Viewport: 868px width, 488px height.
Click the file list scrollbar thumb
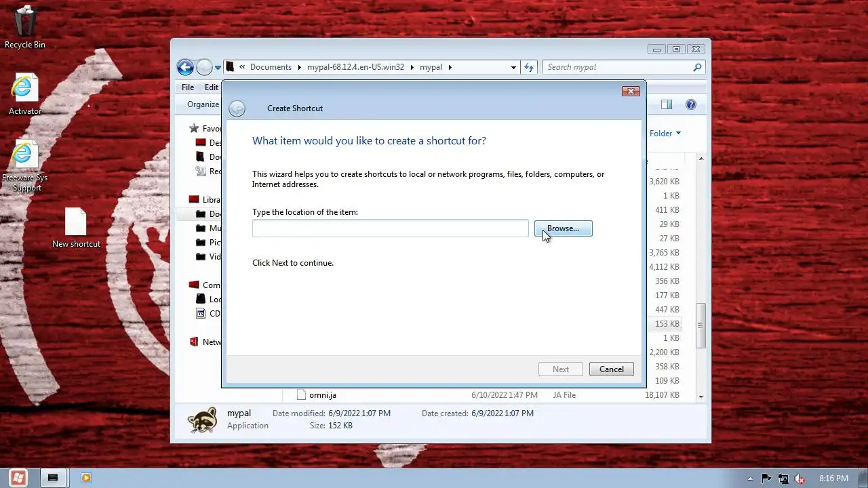[x=701, y=325]
